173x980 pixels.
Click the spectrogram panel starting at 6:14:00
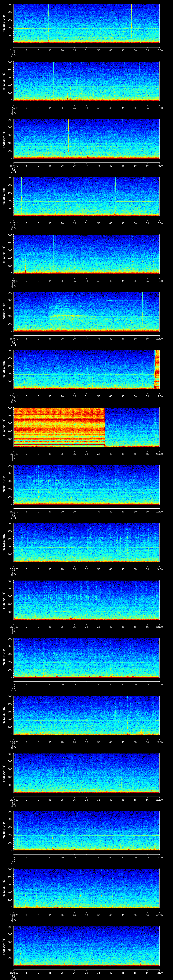coord(87,24)
